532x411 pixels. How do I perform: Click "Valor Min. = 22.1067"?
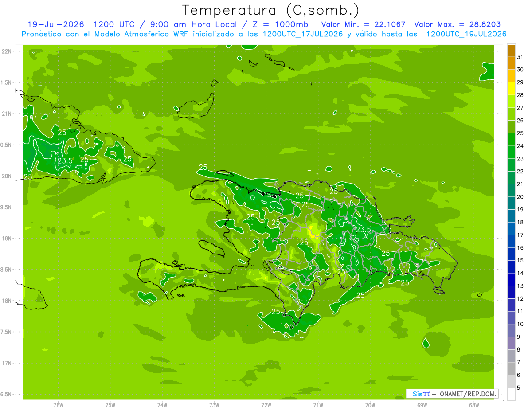pos(364,24)
